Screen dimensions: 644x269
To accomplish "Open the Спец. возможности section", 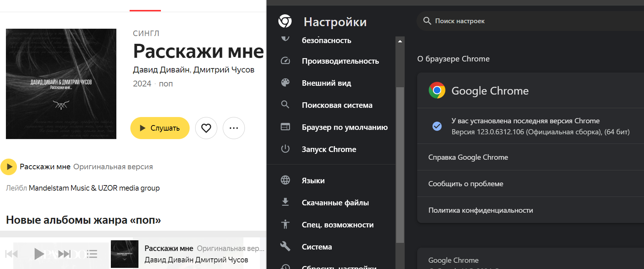I will click(x=338, y=224).
